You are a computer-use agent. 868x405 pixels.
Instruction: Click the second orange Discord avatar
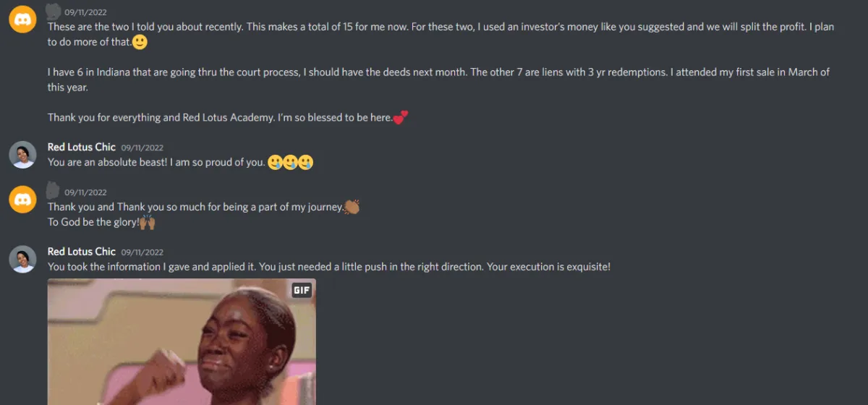pyautogui.click(x=23, y=199)
